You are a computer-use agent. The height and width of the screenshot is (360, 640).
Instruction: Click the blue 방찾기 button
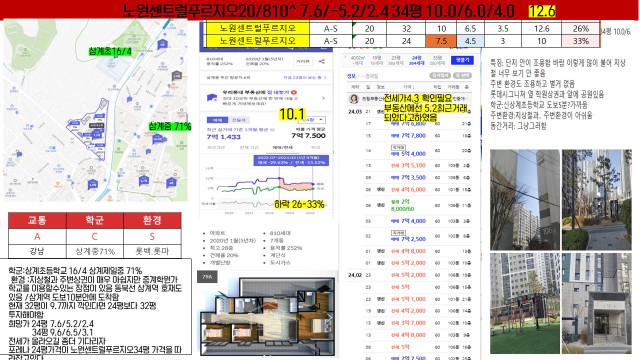click(x=462, y=60)
